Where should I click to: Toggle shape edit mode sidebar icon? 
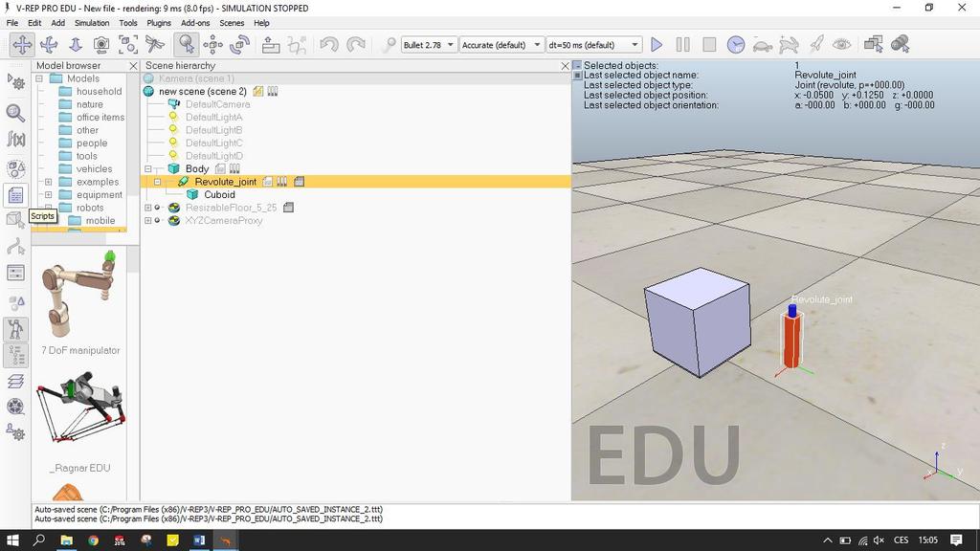point(15,220)
